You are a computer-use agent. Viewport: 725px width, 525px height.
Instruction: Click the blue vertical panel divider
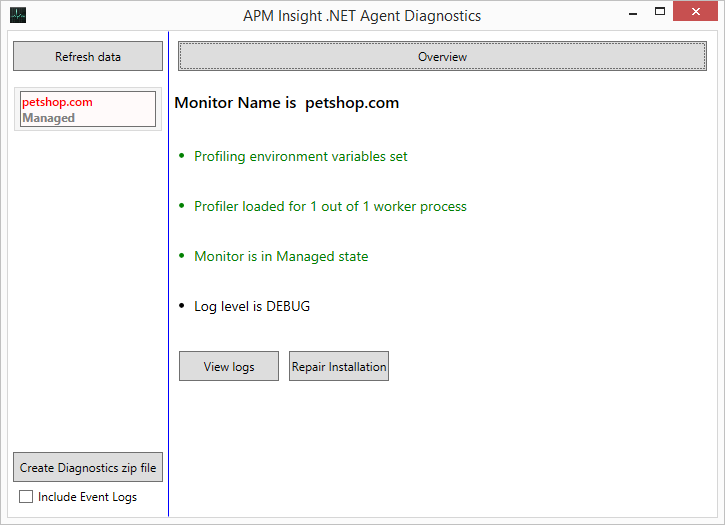(x=168, y=280)
